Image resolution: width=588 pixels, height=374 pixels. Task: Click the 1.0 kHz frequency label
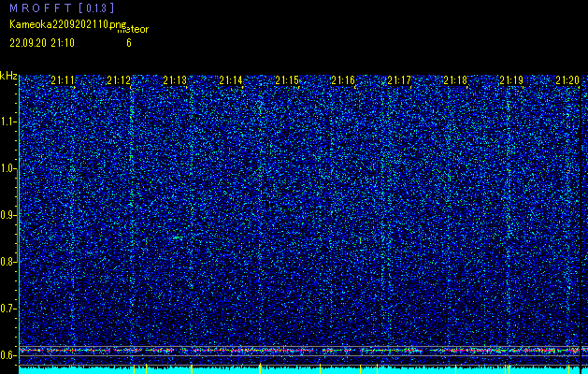[8, 169]
